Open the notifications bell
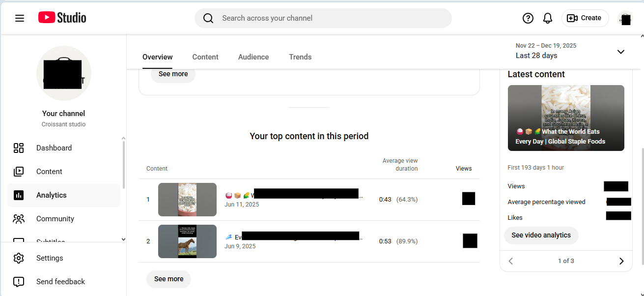644x296 pixels. (x=547, y=18)
